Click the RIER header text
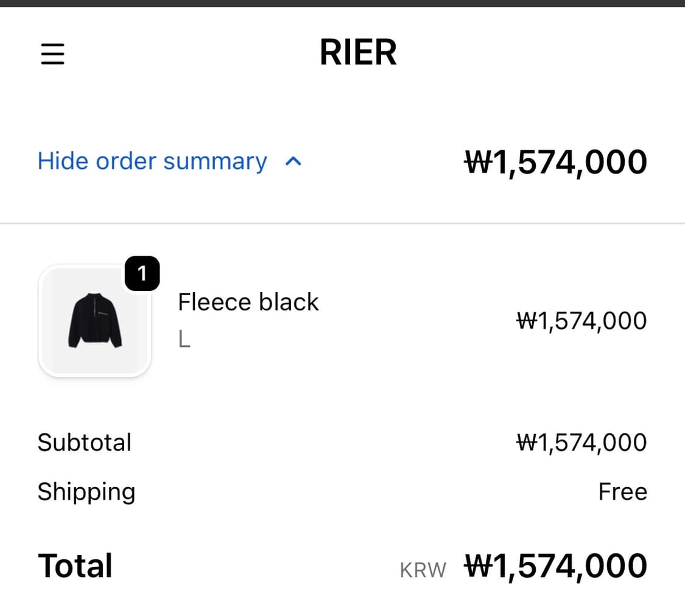This screenshot has width=685, height=616. pyautogui.click(x=358, y=52)
